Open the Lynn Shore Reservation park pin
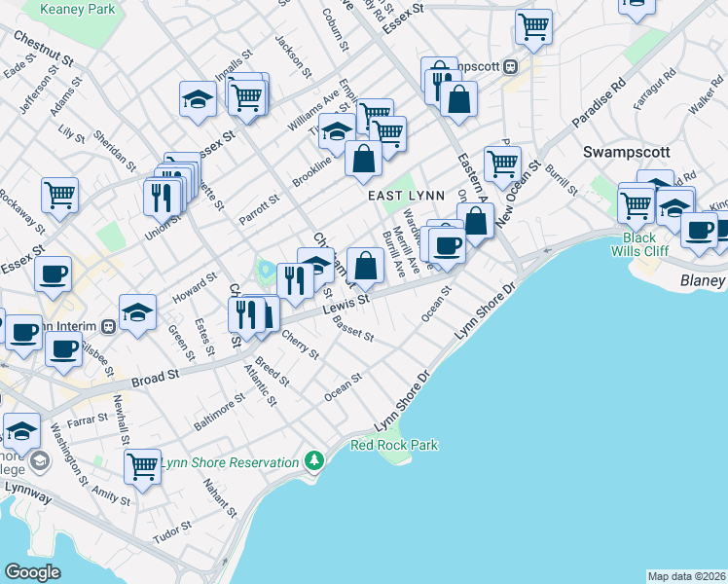This screenshot has width=728, height=584. pos(314,461)
